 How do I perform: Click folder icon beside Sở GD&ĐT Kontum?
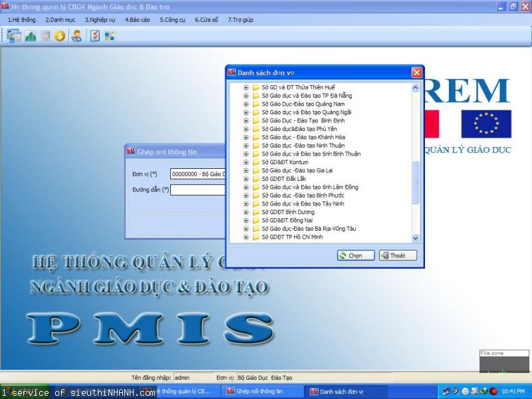click(x=256, y=162)
